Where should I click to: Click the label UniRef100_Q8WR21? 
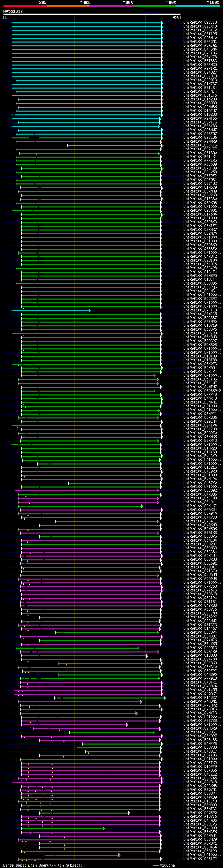(200, 414)
